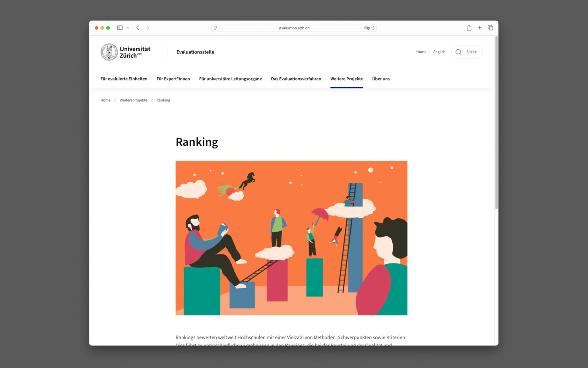Open the Über uns menu item
Viewport: 588px width, 368px height.
tap(381, 79)
